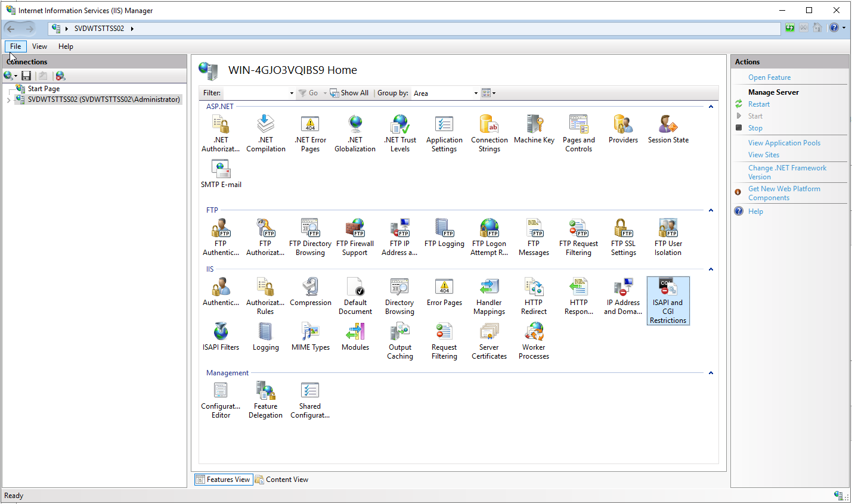This screenshot has width=852, height=504.
Task: Open IP Address and Domain Restrictions
Action: 623,296
